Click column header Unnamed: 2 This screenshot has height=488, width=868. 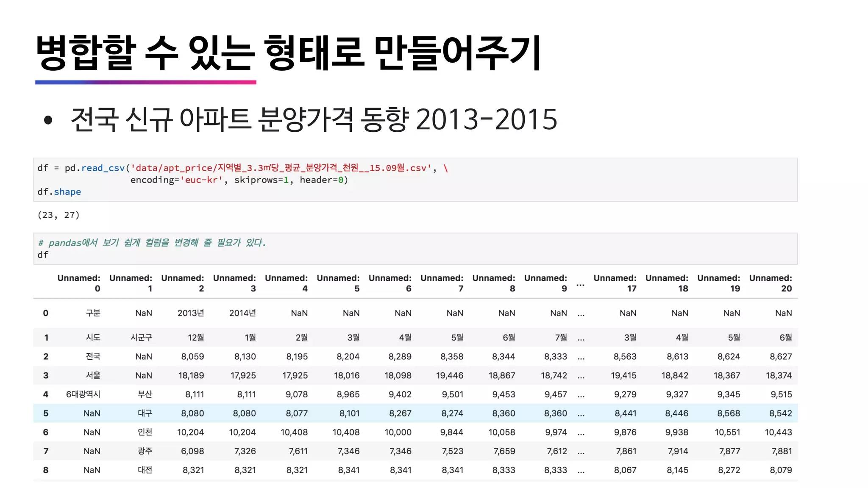click(x=182, y=283)
